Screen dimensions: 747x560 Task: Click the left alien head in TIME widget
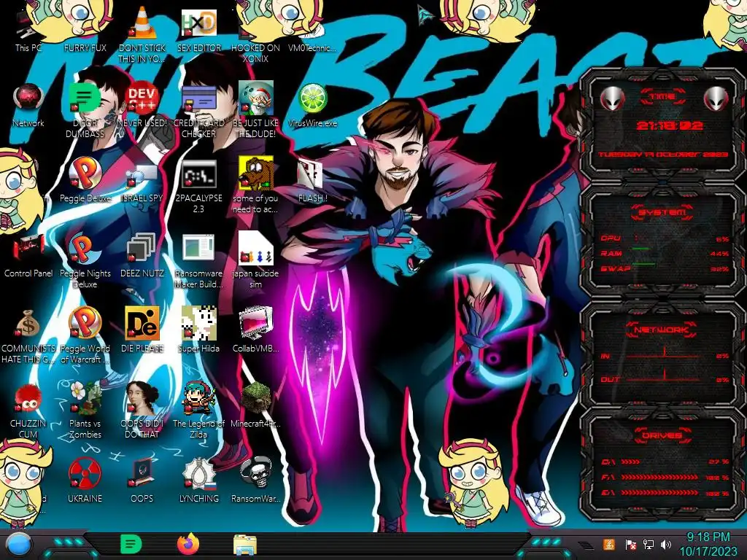[x=612, y=99]
